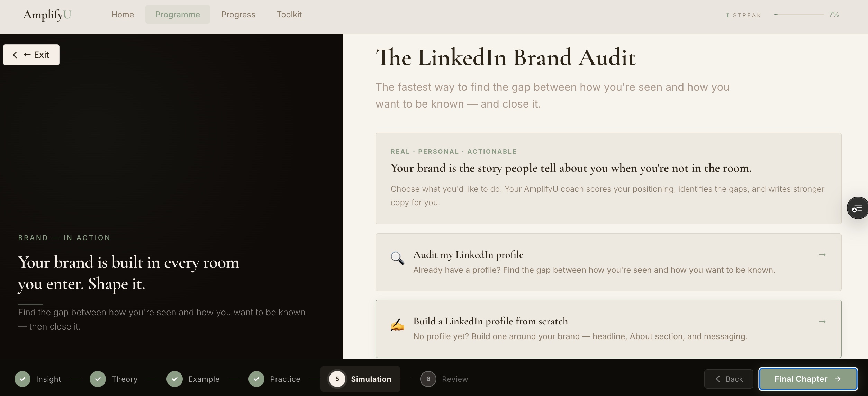
Task: Click the step 6 Review badge
Action: [x=428, y=379]
